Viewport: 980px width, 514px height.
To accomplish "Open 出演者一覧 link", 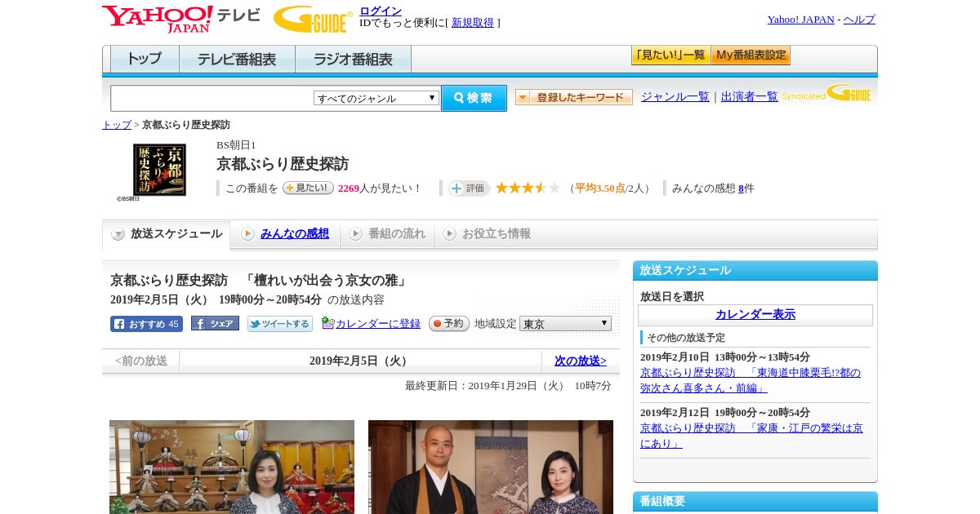I will point(750,96).
